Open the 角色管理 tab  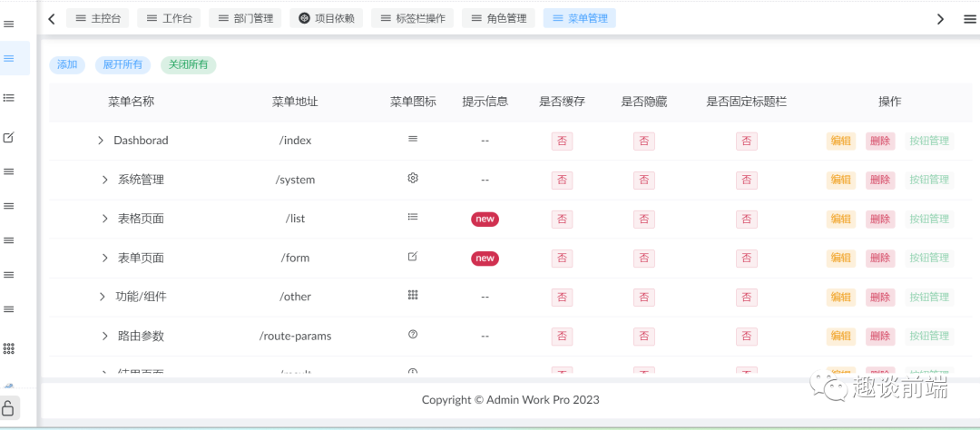pos(499,19)
